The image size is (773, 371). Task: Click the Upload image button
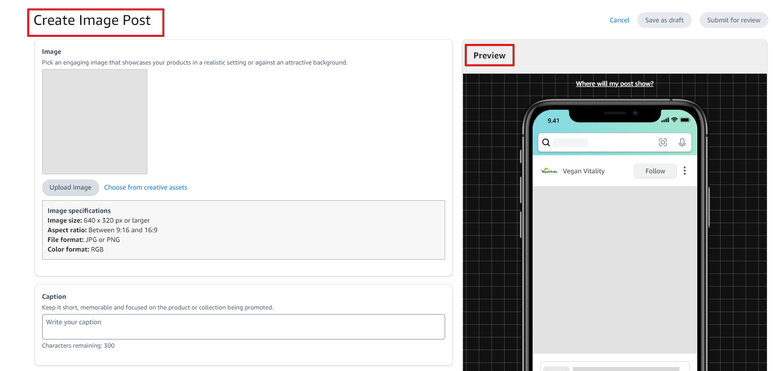coord(70,187)
